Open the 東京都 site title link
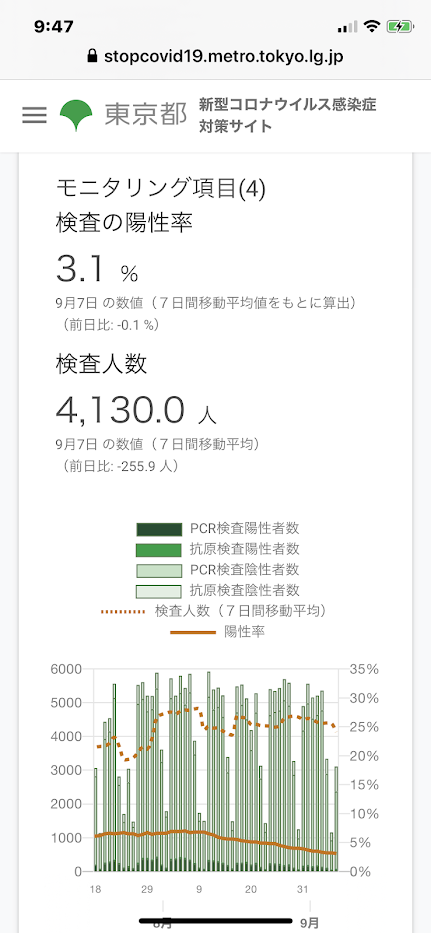Image resolution: width=431 pixels, height=933 pixels. [x=145, y=115]
